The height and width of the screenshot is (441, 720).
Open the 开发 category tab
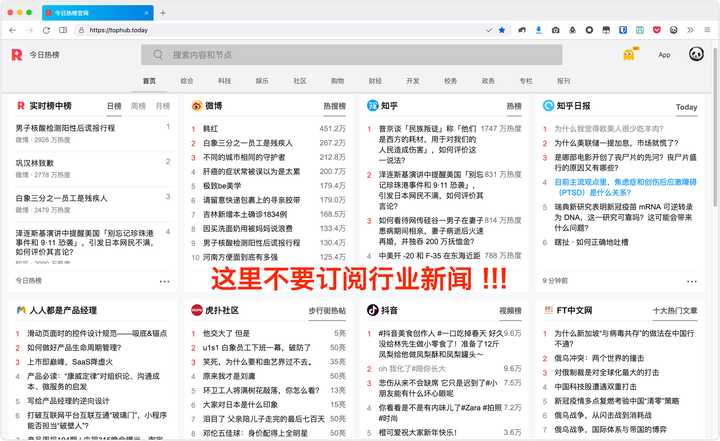[x=413, y=81]
